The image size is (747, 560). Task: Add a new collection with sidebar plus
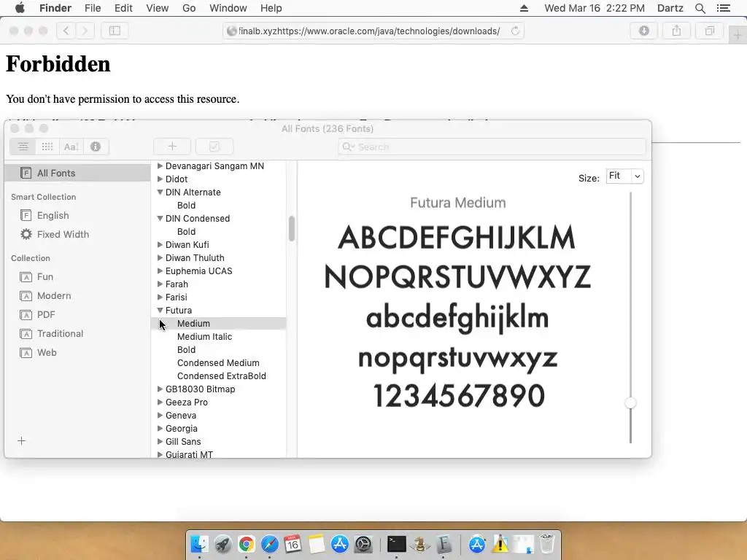pyautogui.click(x=21, y=441)
